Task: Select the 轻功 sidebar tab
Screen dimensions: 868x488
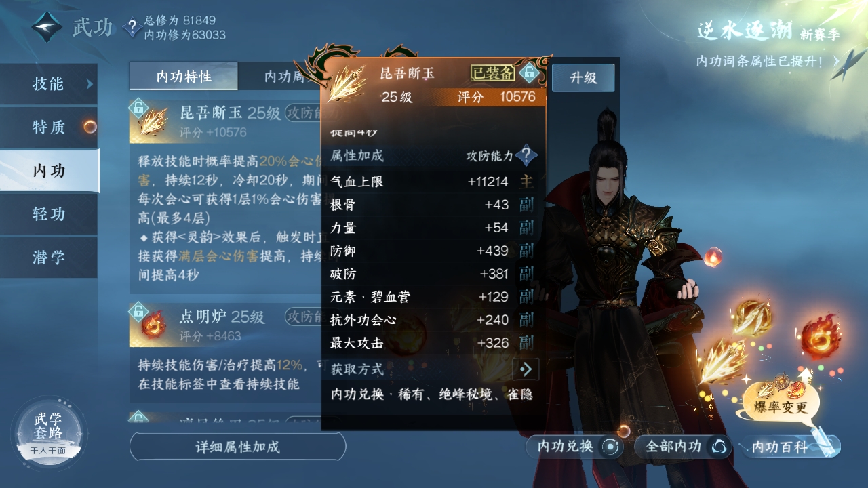Action: pos(49,213)
